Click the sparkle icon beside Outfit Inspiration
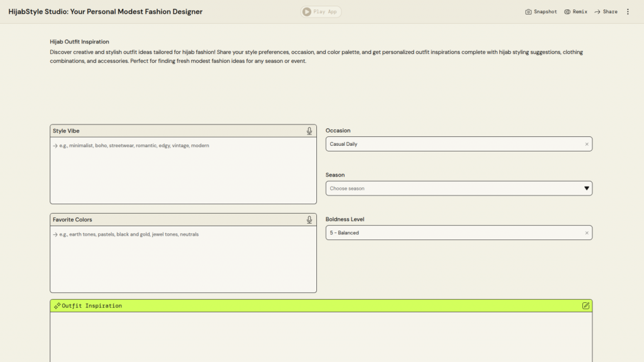The image size is (644, 362). click(57, 306)
